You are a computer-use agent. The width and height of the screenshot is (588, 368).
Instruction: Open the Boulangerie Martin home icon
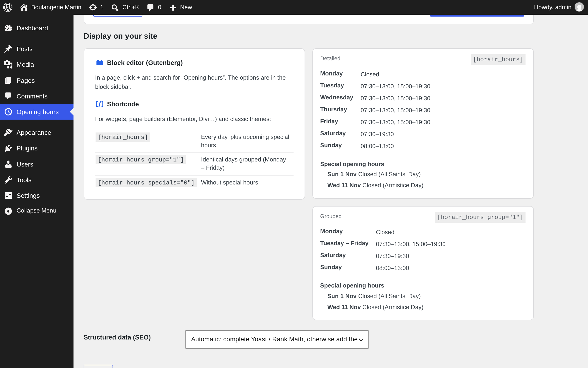click(24, 7)
